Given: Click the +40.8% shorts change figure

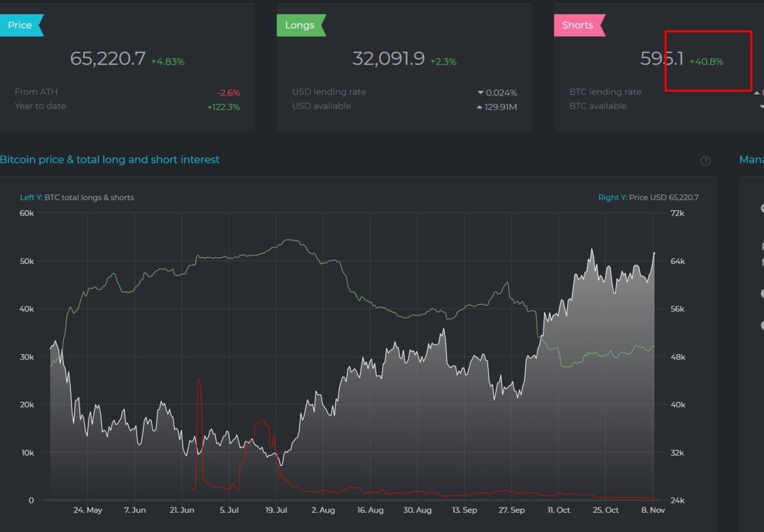Looking at the screenshot, I should (707, 61).
